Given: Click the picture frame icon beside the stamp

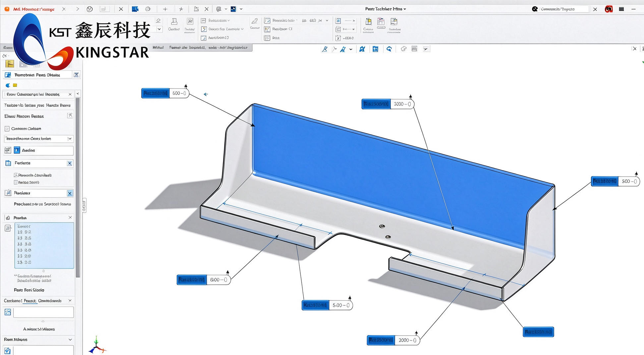Looking at the screenshot, I should pos(190,22).
